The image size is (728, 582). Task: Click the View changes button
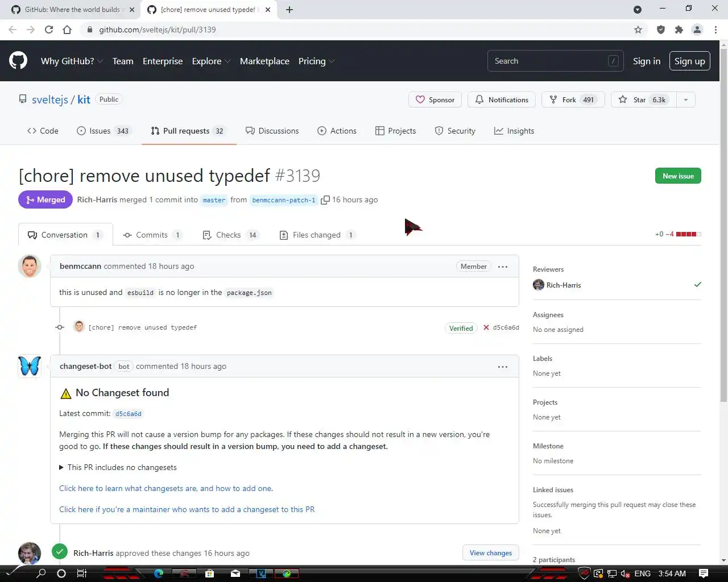[x=491, y=552]
